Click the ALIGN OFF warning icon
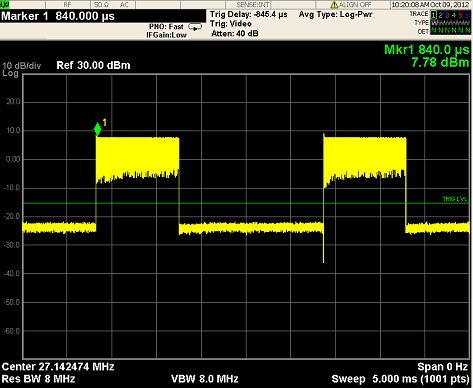 point(334,5)
